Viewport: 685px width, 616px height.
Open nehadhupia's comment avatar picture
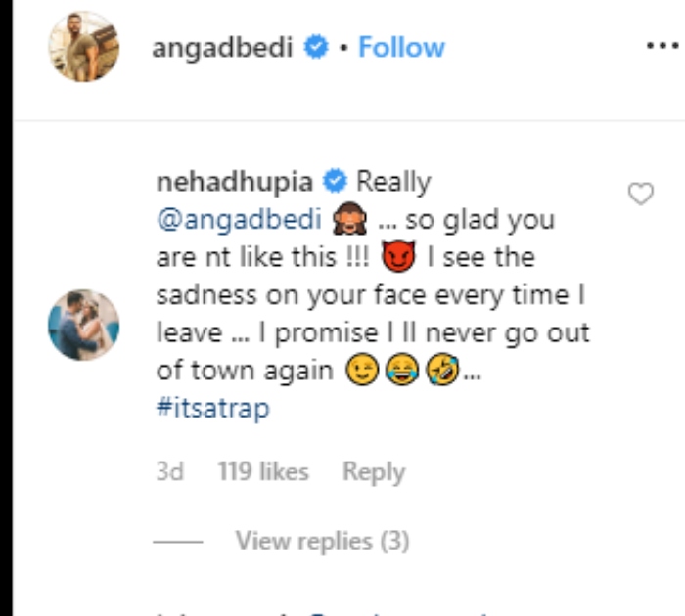click(x=84, y=325)
